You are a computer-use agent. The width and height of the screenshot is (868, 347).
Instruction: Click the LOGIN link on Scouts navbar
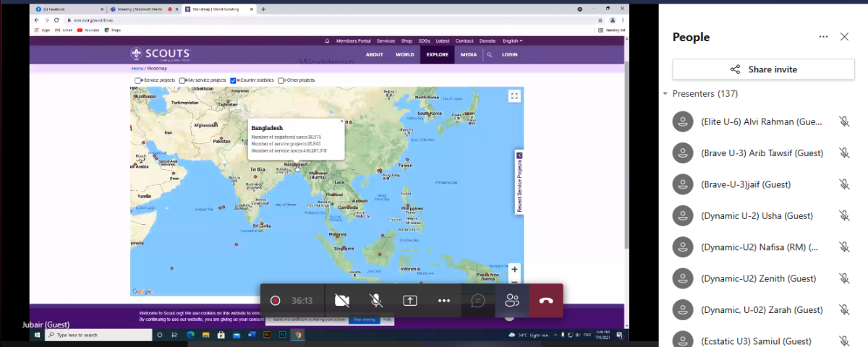pyautogui.click(x=510, y=55)
